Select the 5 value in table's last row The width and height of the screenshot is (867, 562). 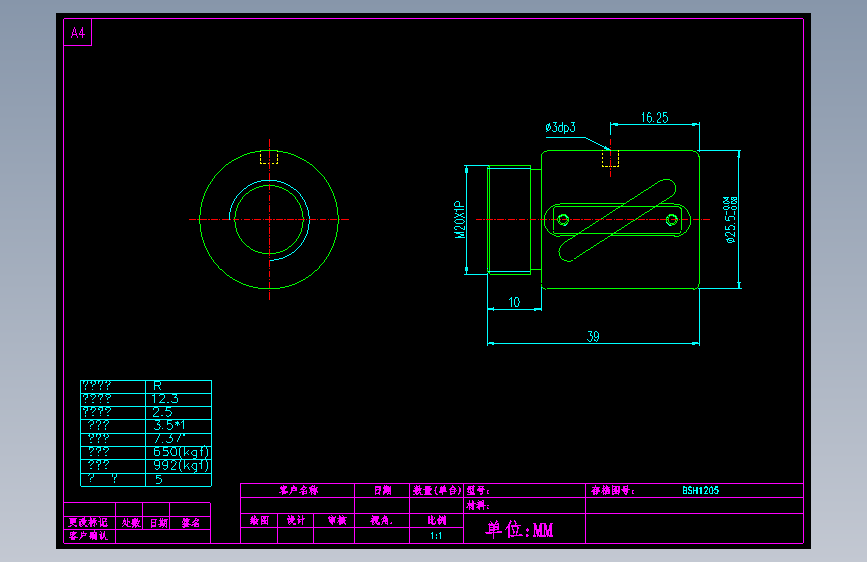[159, 480]
